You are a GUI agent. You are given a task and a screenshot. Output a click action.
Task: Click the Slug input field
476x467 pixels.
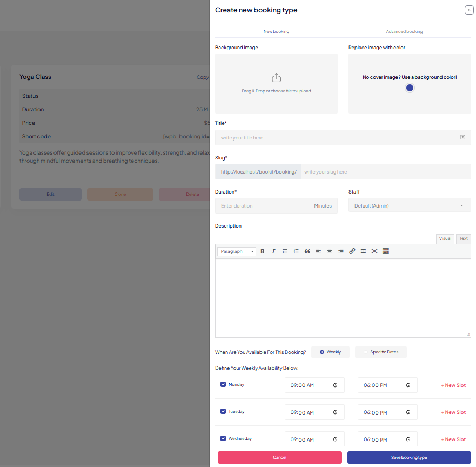[x=386, y=172]
